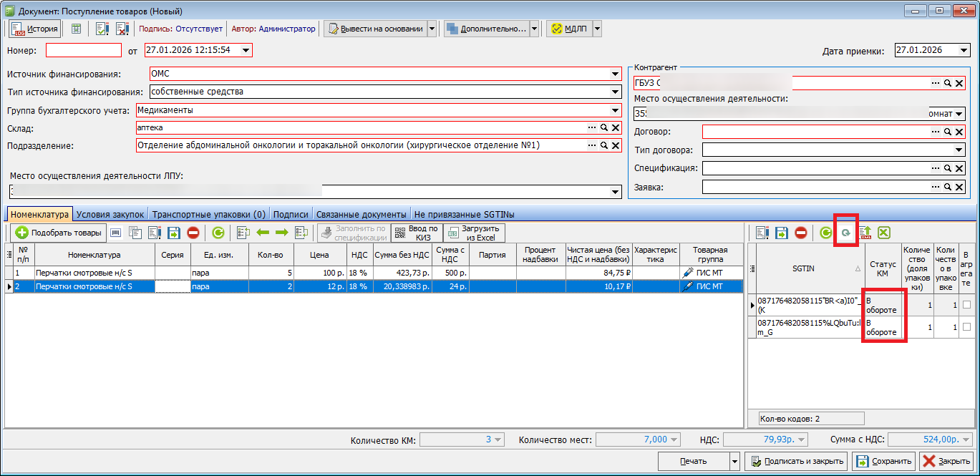The height and width of the screenshot is (476, 980).
Task: Open the Дата приемки date picker dropdown
Action: coord(964,51)
